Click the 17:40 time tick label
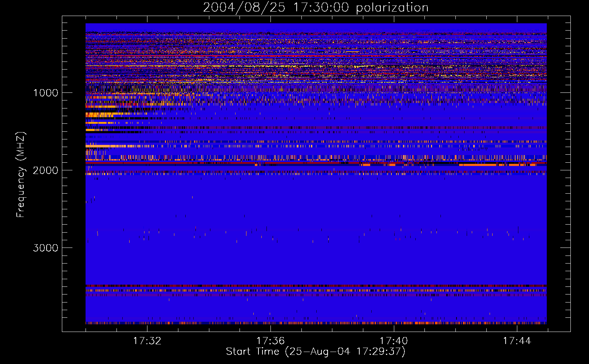 click(x=394, y=341)
